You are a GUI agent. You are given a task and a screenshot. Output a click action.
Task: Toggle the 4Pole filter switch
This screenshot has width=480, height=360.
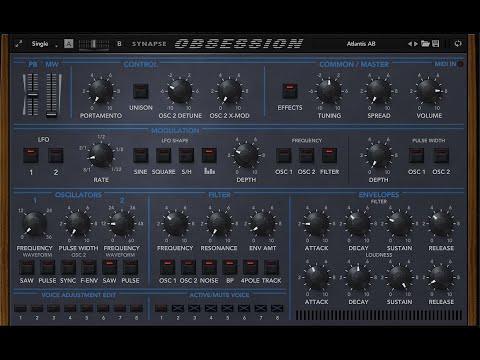tap(250, 267)
